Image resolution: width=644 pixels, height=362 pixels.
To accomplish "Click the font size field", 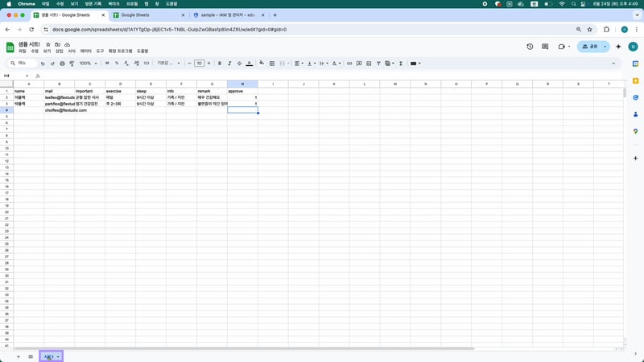I will pos(199,64).
